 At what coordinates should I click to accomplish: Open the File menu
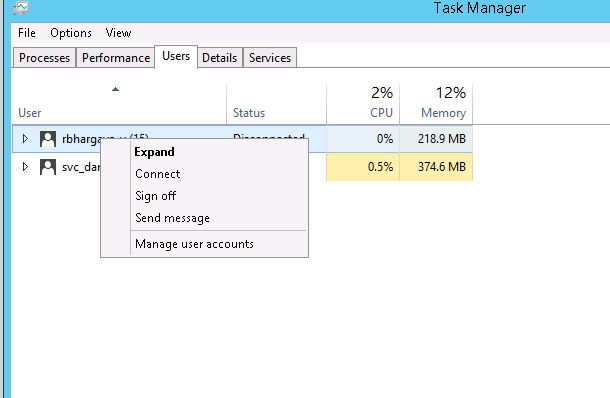click(x=27, y=33)
